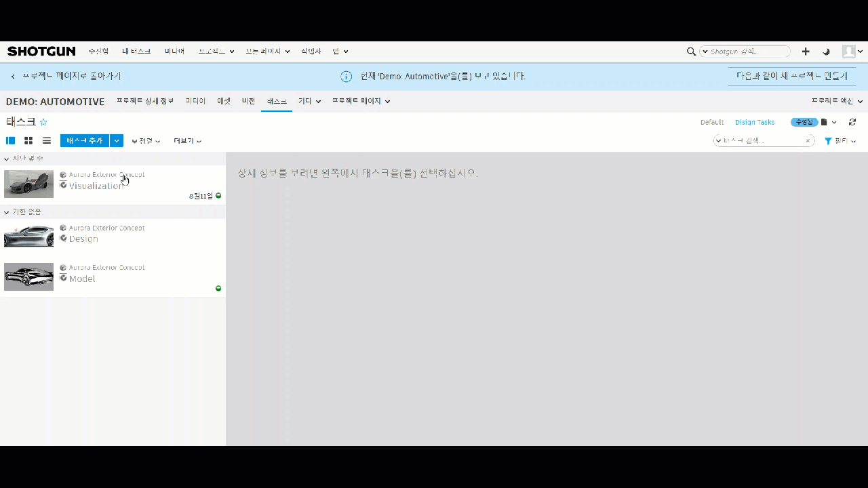Click the 수정됨 status badge
Image resolution: width=868 pixels, height=488 pixels.
804,122
